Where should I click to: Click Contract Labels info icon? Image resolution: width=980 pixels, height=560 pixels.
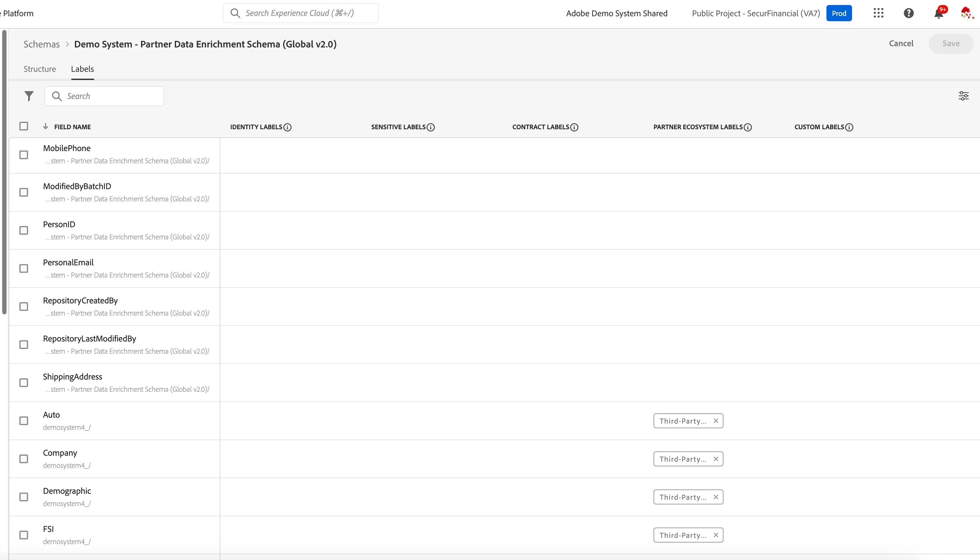[574, 127]
